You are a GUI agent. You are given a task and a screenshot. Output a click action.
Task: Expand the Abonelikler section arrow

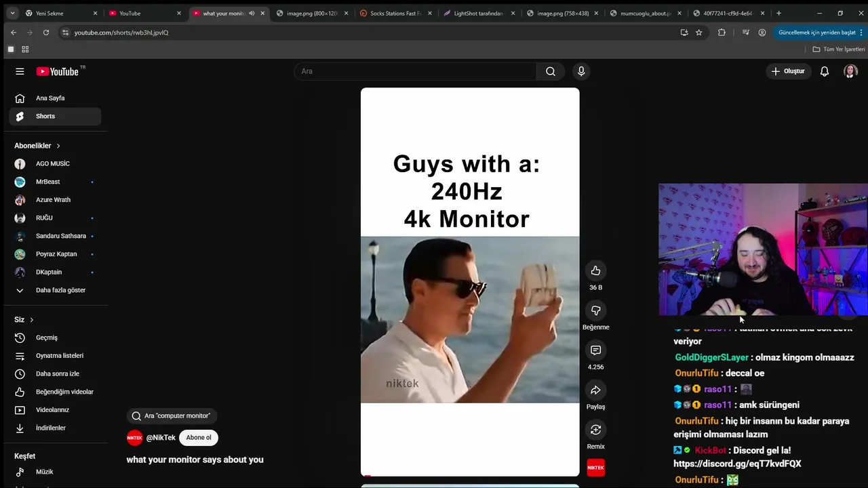[x=58, y=146]
